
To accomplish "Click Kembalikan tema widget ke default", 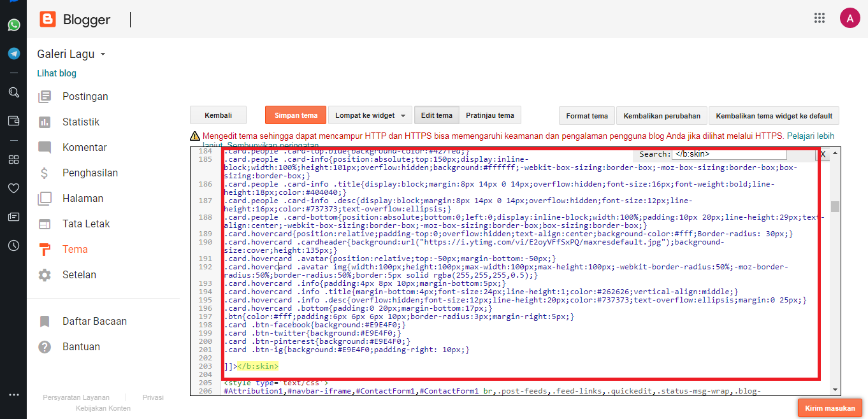I will click(x=774, y=116).
